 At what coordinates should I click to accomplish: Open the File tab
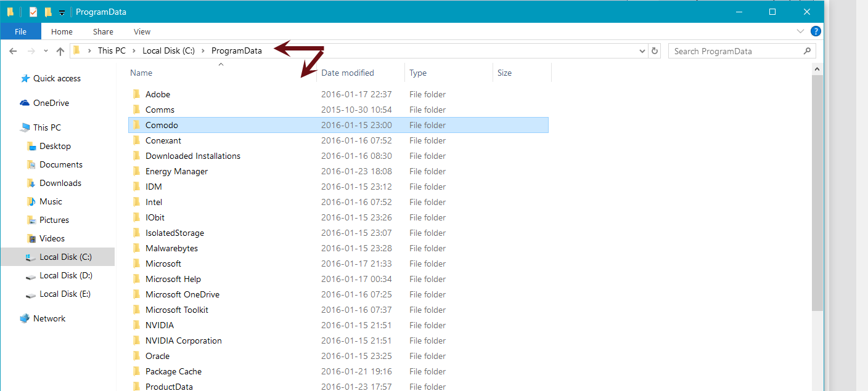pos(21,31)
